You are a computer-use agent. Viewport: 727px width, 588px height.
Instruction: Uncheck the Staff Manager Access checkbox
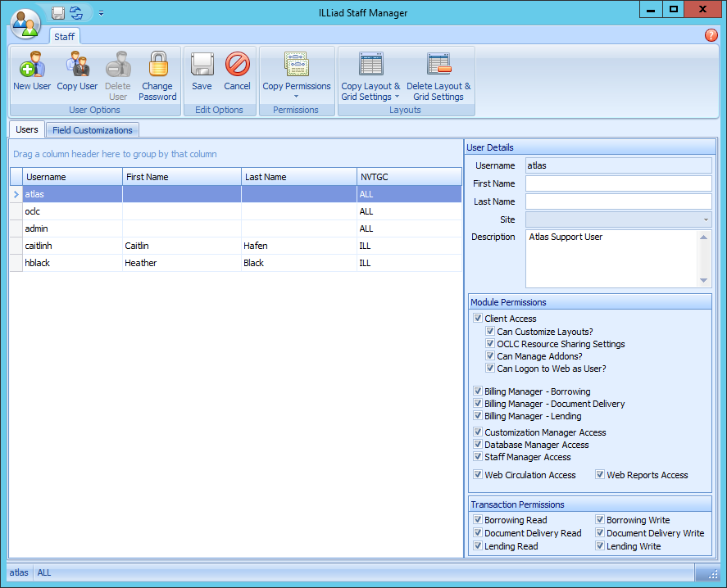tap(478, 457)
